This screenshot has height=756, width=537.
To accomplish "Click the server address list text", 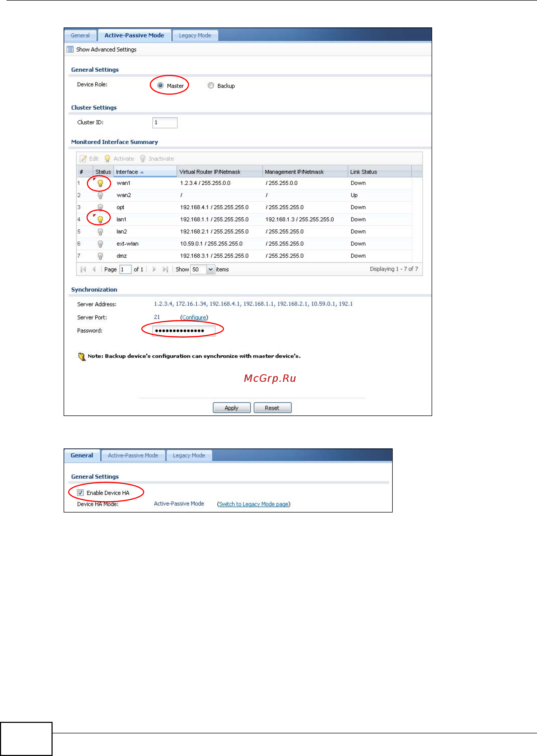I will coord(253,304).
